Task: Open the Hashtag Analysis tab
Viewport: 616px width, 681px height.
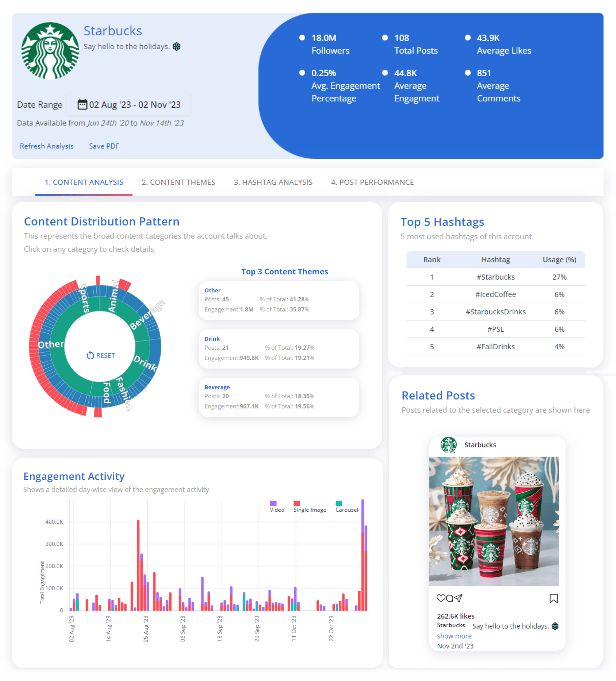Action: point(273,182)
